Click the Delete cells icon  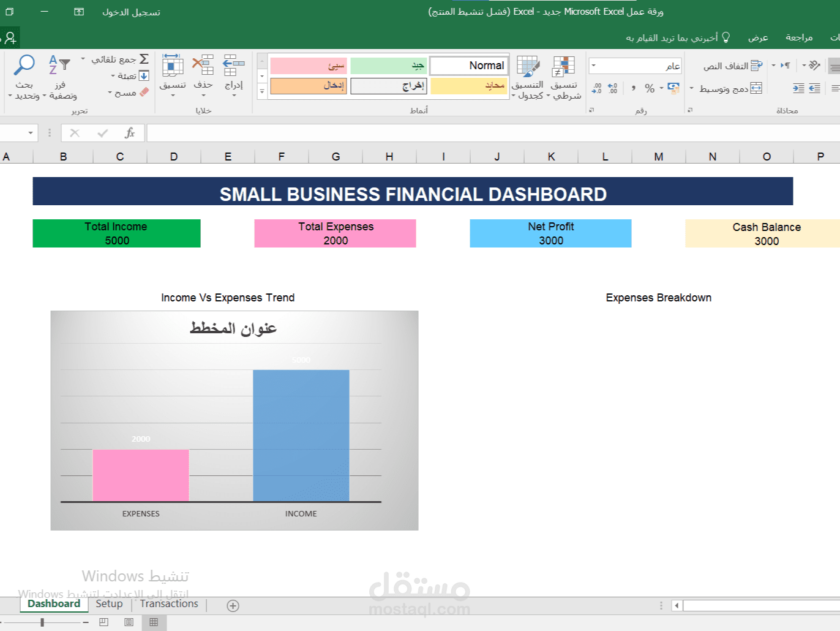pyautogui.click(x=203, y=65)
